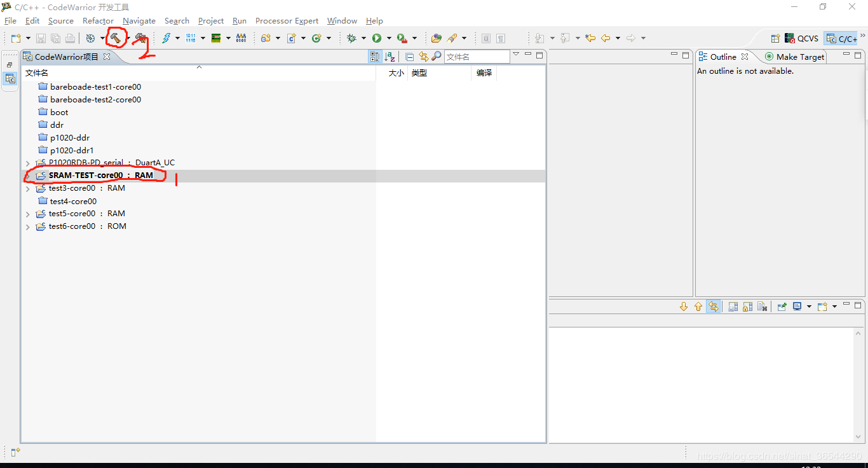The width and height of the screenshot is (868, 468).
Task: Toggle the Link with Editor arrows
Action: 423,57
